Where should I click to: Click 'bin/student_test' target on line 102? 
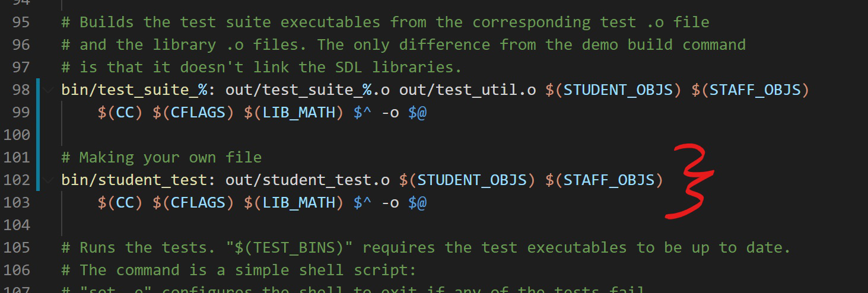click(134, 180)
